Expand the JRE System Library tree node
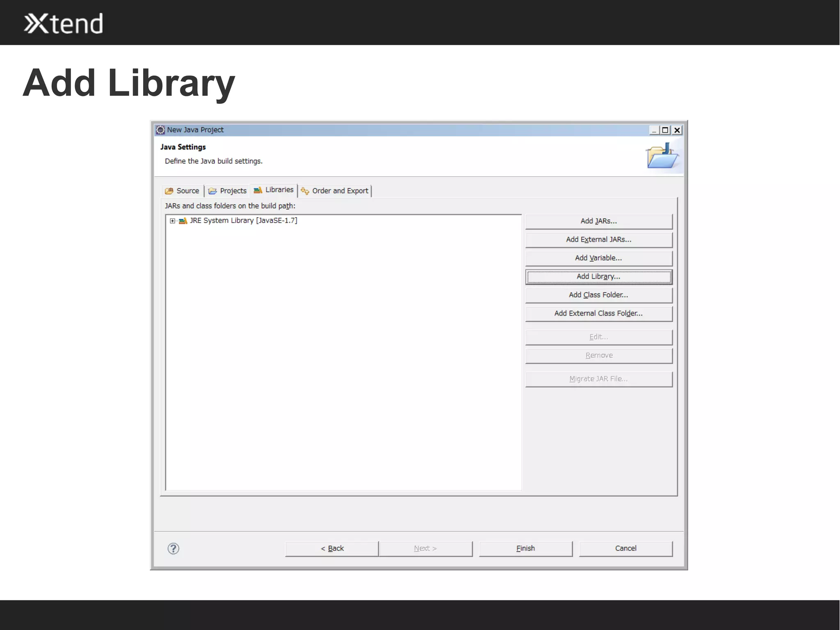Viewport: 840px width, 630px height. 172,221
